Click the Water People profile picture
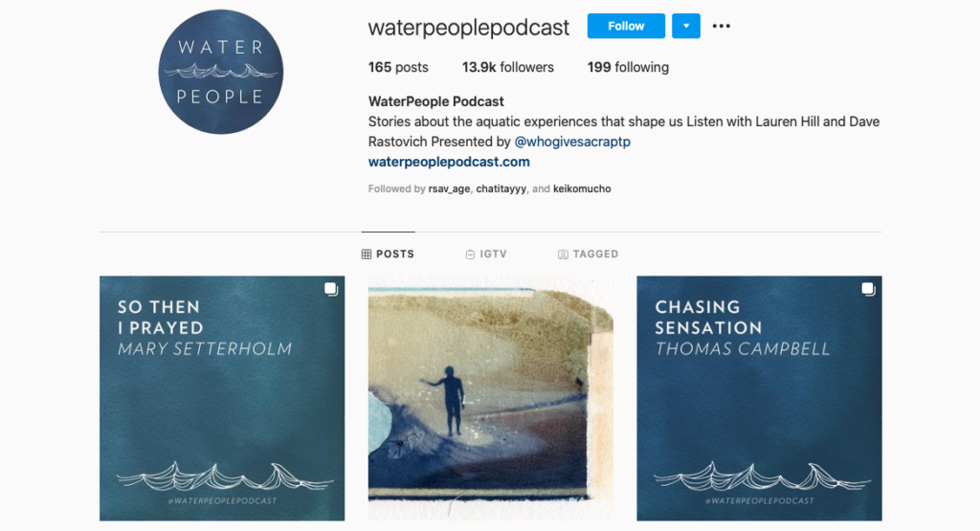980x531 pixels. [x=221, y=72]
